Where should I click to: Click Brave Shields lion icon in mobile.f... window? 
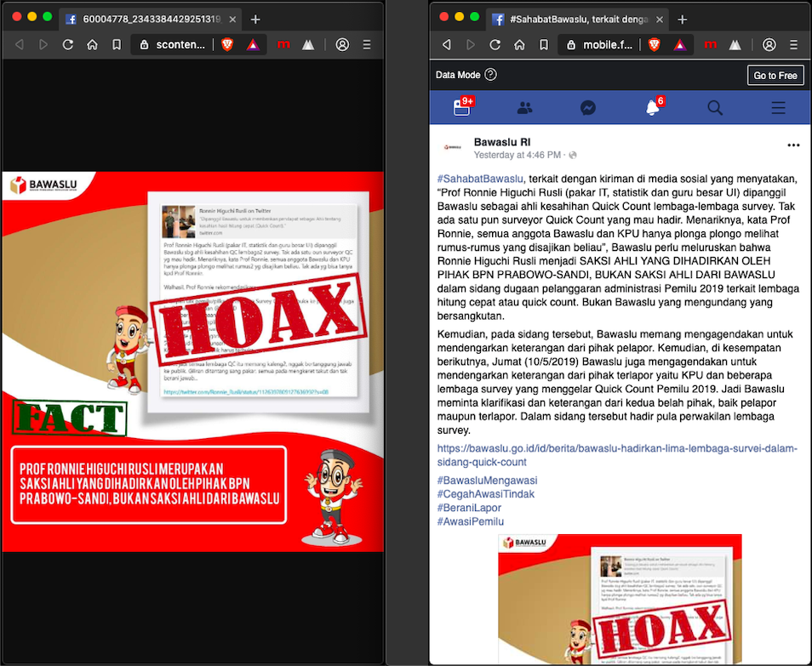tap(653, 44)
